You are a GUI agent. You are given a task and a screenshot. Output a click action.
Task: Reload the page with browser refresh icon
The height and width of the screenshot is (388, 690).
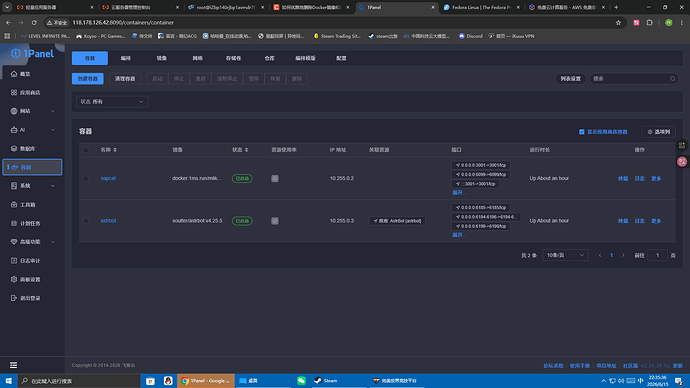point(34,22)
